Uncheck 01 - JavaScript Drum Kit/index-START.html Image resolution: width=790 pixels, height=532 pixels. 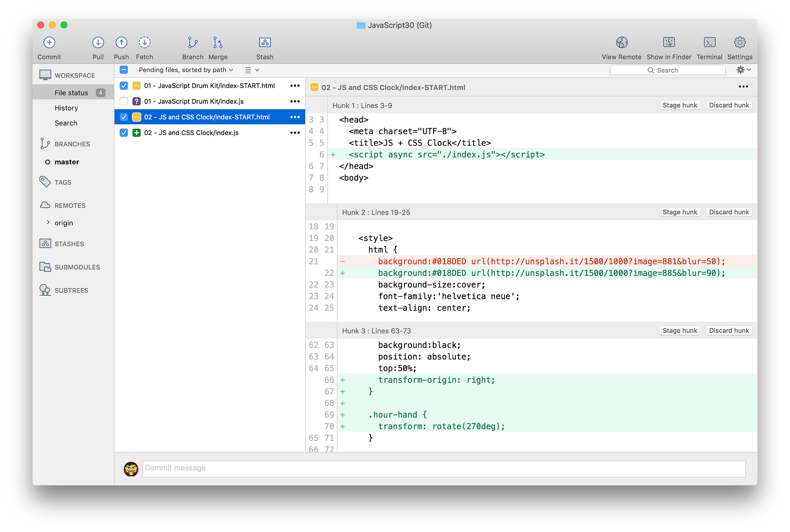(124, 86)
